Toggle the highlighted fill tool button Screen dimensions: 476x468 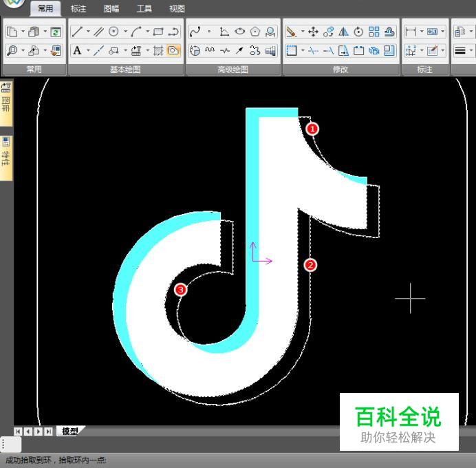click(x=173, y=50)
